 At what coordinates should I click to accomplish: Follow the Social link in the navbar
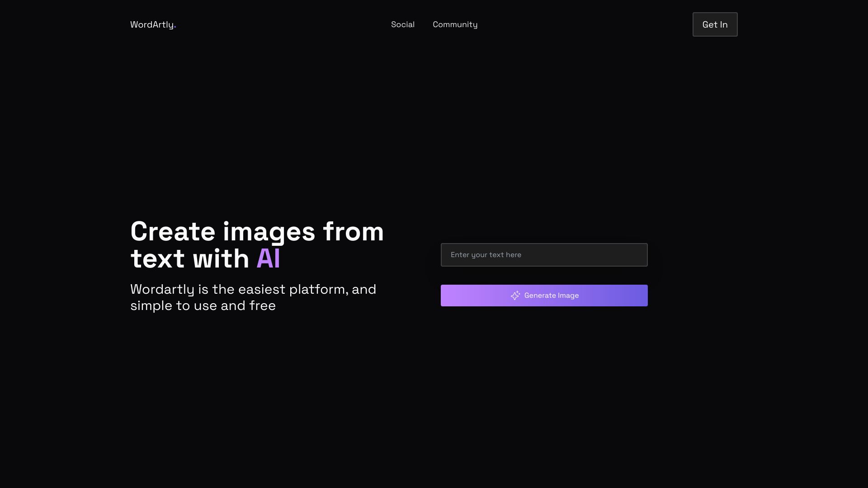tap(402, 24)
